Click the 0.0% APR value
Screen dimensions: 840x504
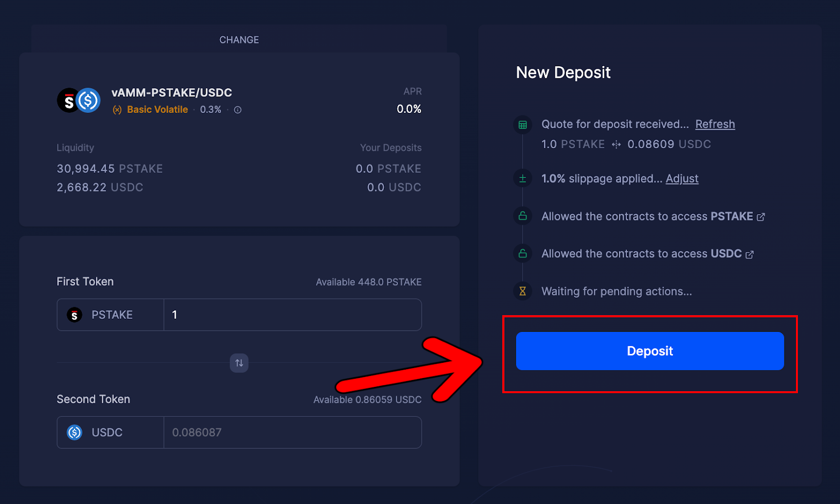(x=409, y=109)
